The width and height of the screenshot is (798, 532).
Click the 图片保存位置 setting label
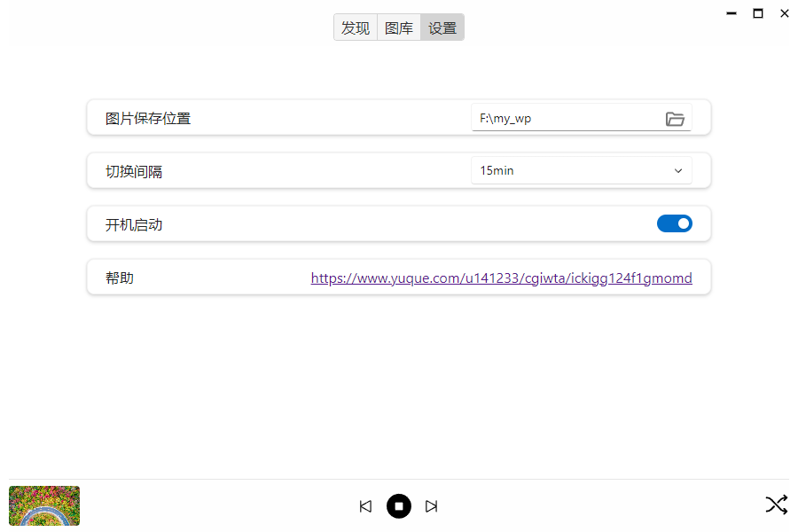coord(148,119)
